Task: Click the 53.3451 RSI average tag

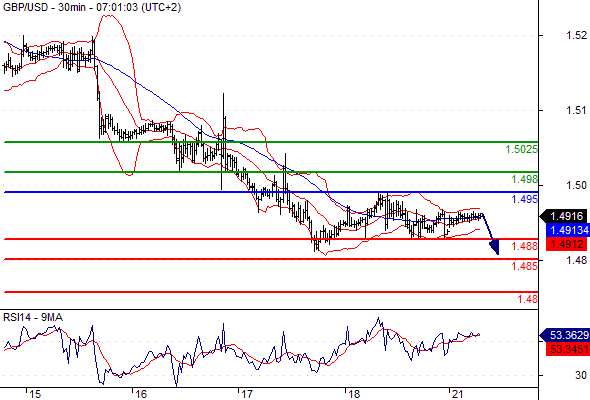Action: tap(568, 349)
